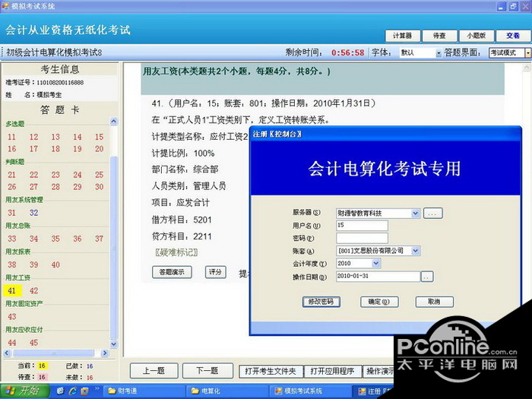
Task: Jump to question 11 in answer card
Action: pos(12,137)
